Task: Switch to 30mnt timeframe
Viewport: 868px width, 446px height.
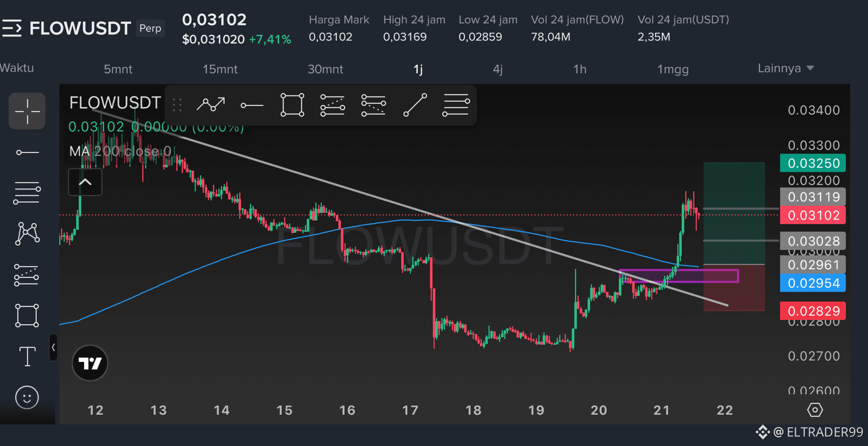Action: [x=325, y=69]
